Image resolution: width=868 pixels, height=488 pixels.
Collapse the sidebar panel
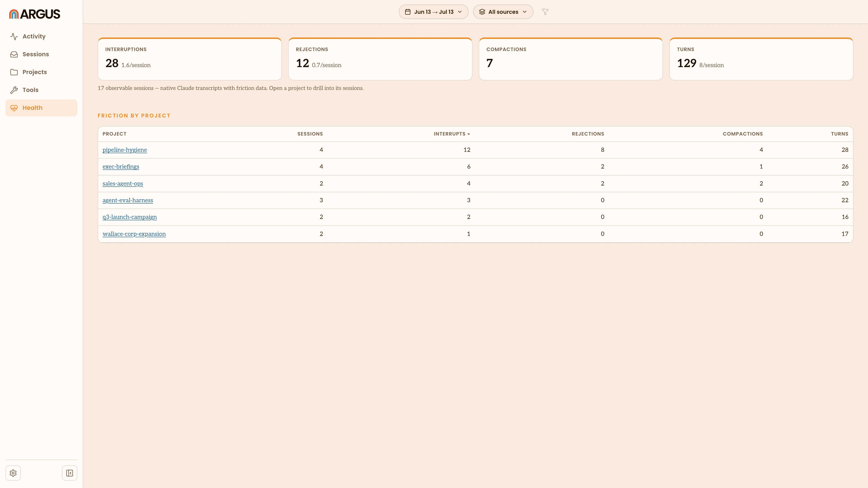70,473
